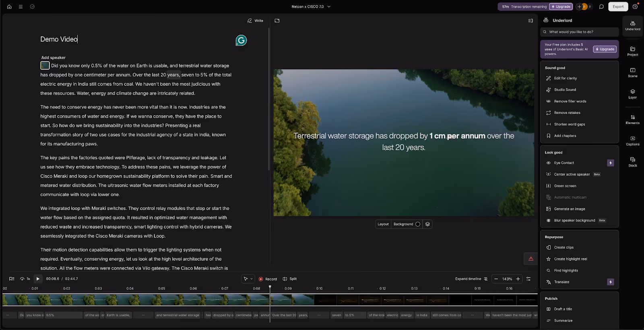
Task: Open the comments speech bubble icon
Action: point(601,6)
